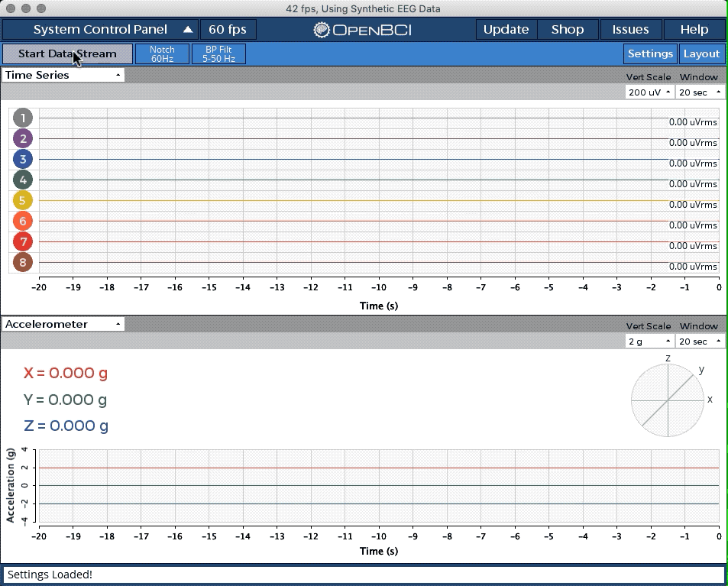Open the Layout selector
728x586 pixels.
(701, 54)
